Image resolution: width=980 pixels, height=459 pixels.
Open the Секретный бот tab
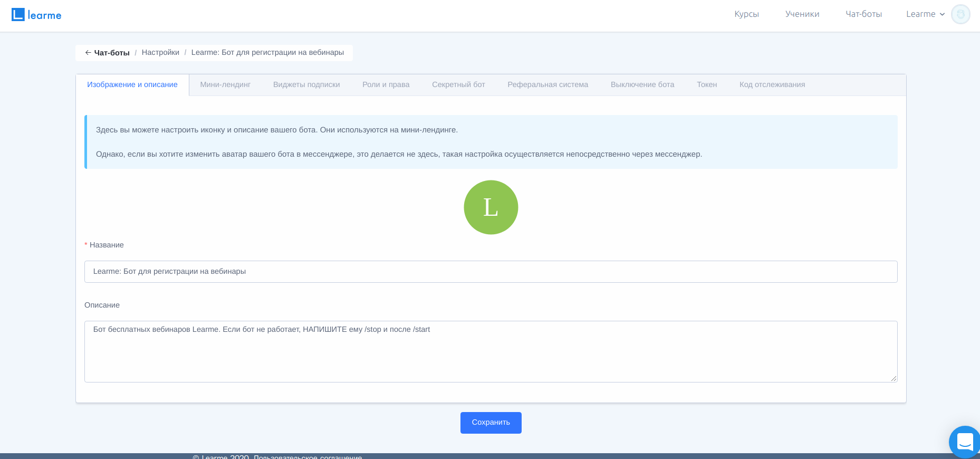pyautogui.click(x=458, y=84)
